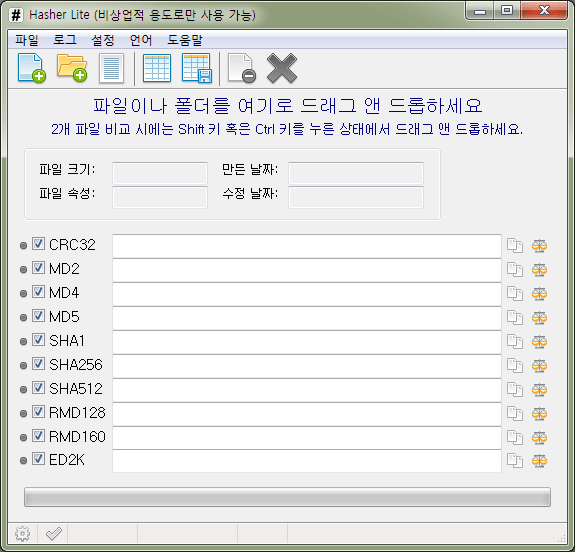Click the round status dot beside ED2K

click(x=23, y=461)
